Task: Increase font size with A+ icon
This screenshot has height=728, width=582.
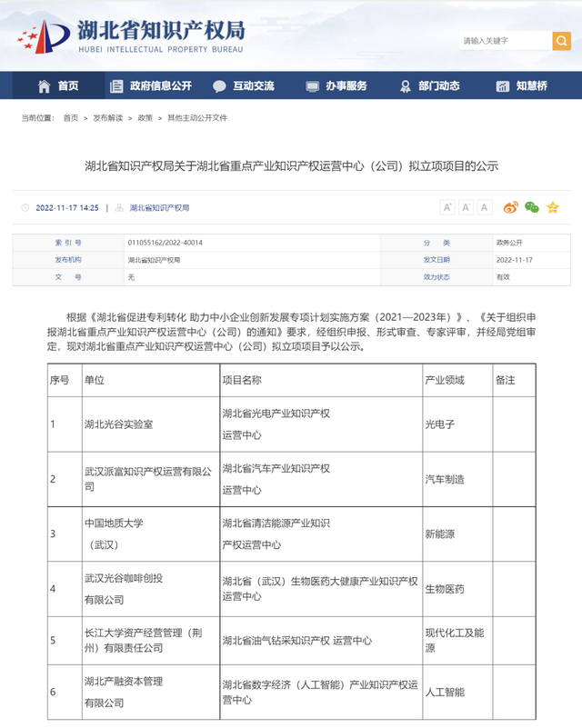Action: coord(447,207)
